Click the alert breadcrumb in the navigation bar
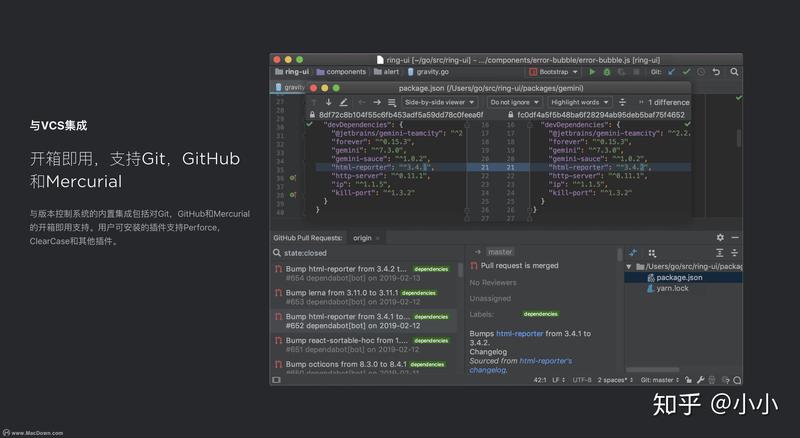800x438 pixels. [x=386, y=72]
